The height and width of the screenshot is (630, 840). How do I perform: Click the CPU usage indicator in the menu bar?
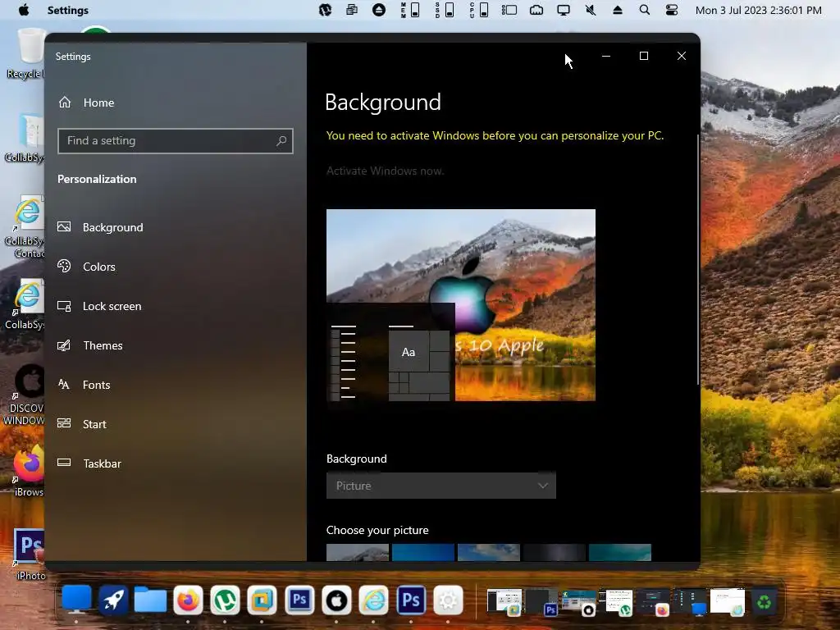pyautogui.click(x=479, y=10)
